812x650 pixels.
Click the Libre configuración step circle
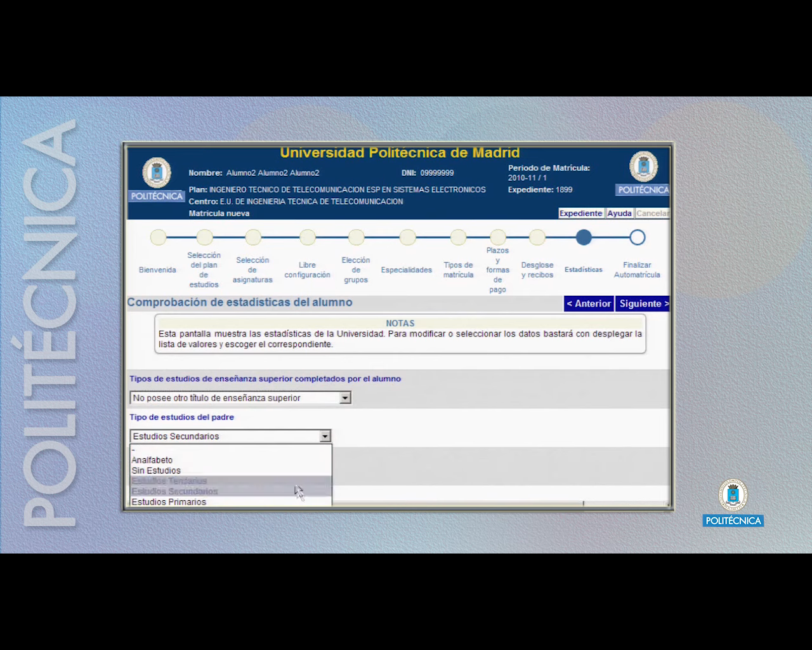pyautogui.click(x=307, y=237)
